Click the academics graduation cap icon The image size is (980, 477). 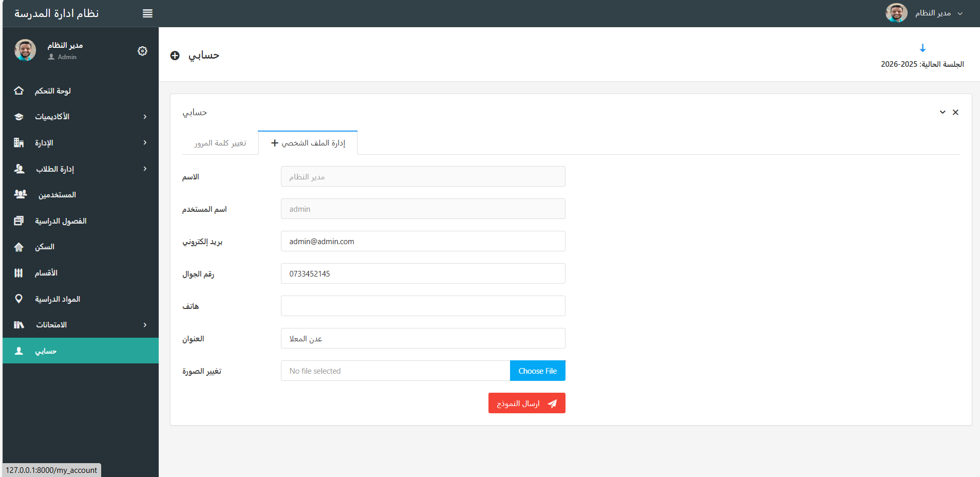19,117
